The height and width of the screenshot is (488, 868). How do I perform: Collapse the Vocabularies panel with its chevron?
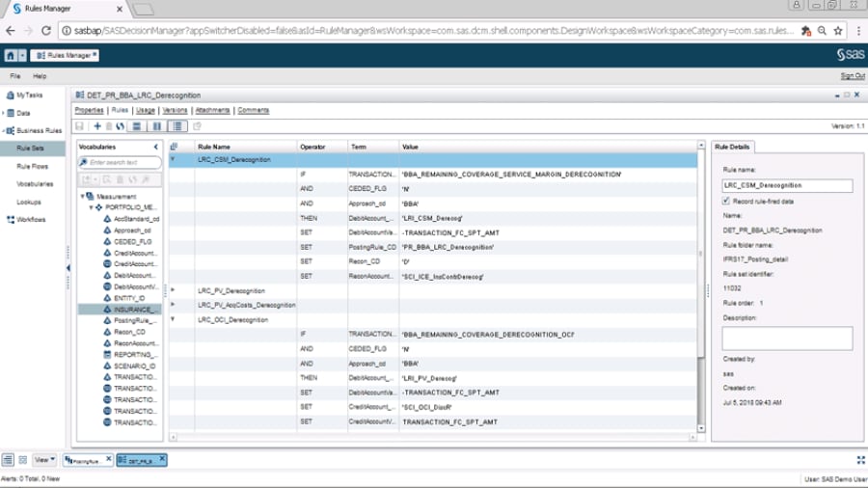[x=155, y=147]
